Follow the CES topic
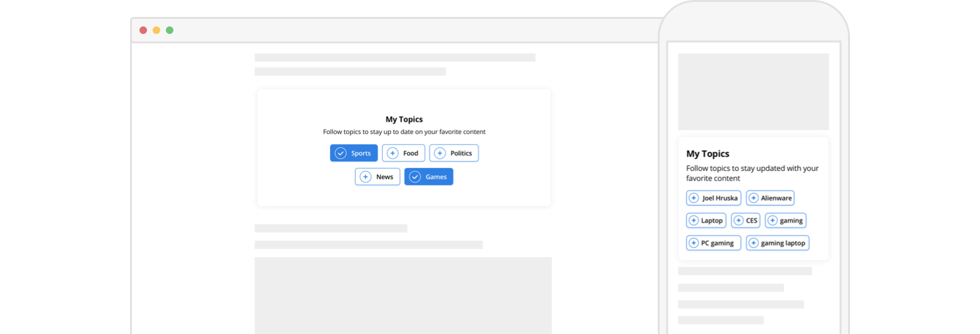This screenshot has height=334, width=980. [746, 221]
